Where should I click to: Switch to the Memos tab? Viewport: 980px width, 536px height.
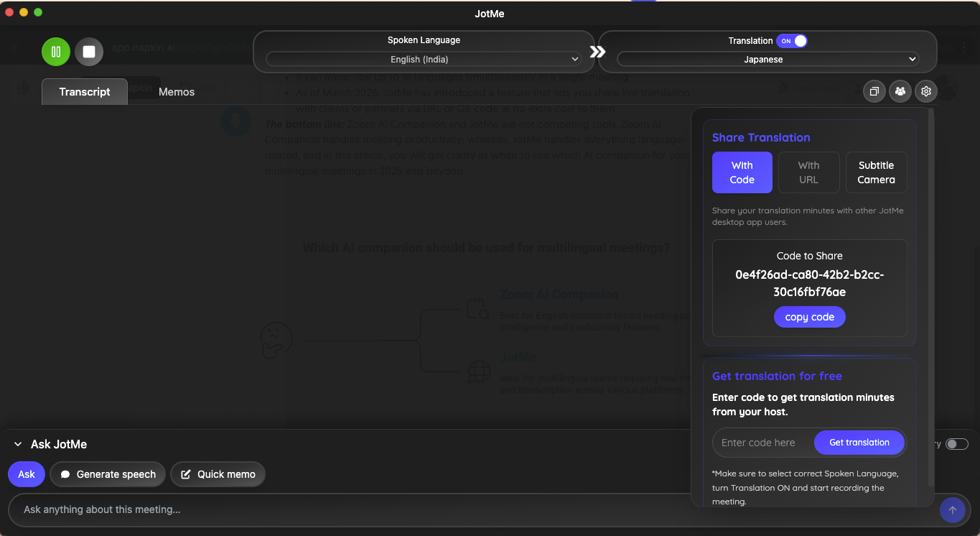(x=177, y=92)
